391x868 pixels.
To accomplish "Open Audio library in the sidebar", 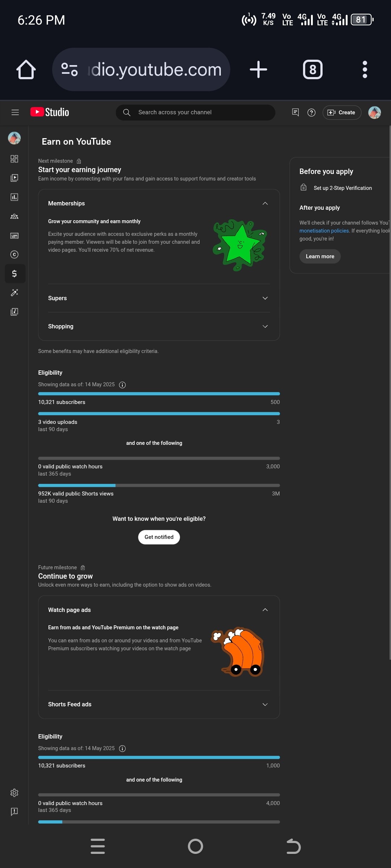I will (x=14, y=312).
